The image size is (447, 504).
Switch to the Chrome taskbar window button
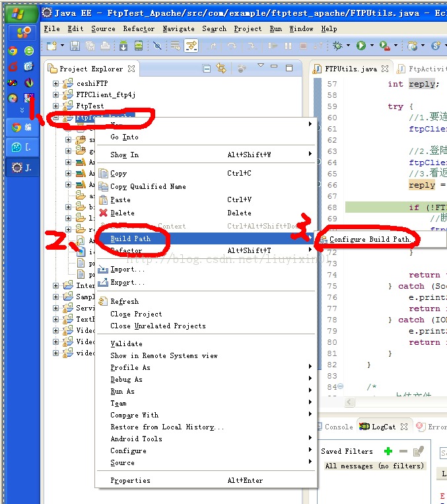pyautogui.click(x=22, y=127)
